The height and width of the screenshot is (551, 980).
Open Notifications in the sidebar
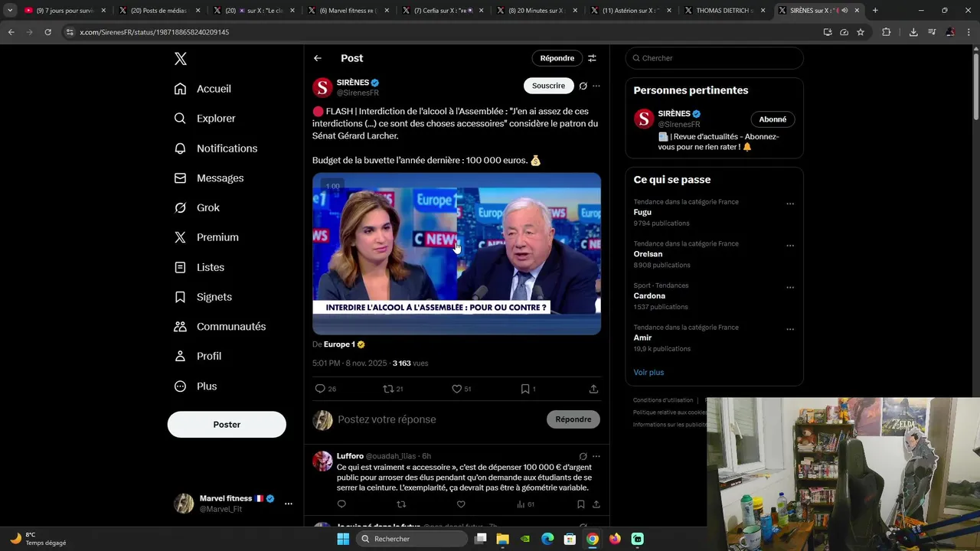click(x=216, y=148)
